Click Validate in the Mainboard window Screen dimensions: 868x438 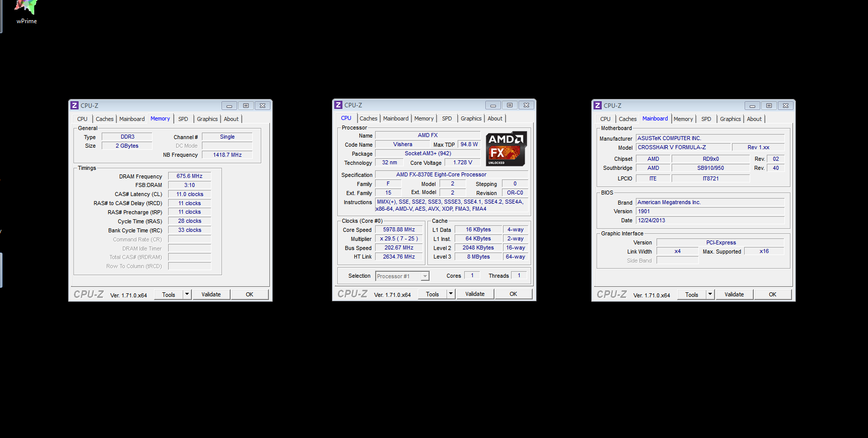(x=734, y=294)
